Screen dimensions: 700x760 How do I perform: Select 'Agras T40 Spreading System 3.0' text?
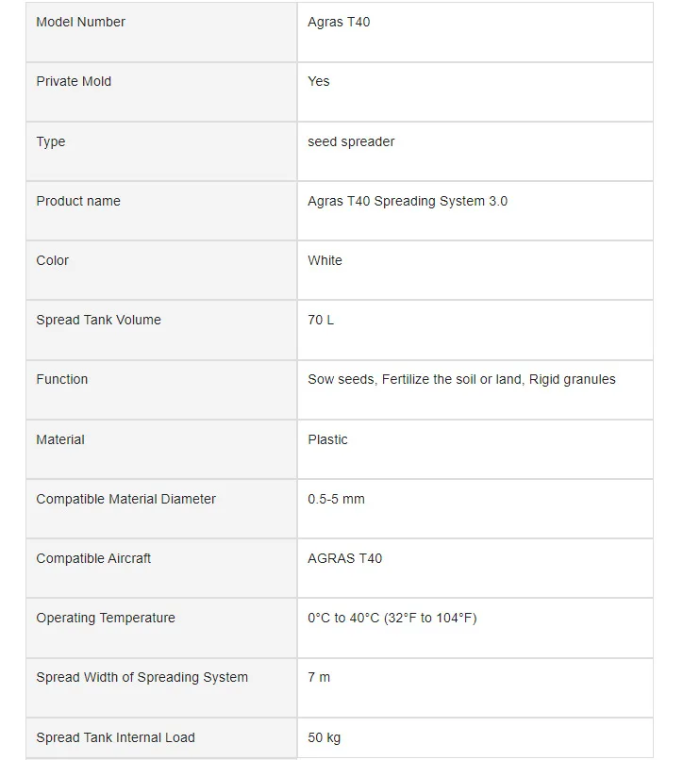point(408,201)
